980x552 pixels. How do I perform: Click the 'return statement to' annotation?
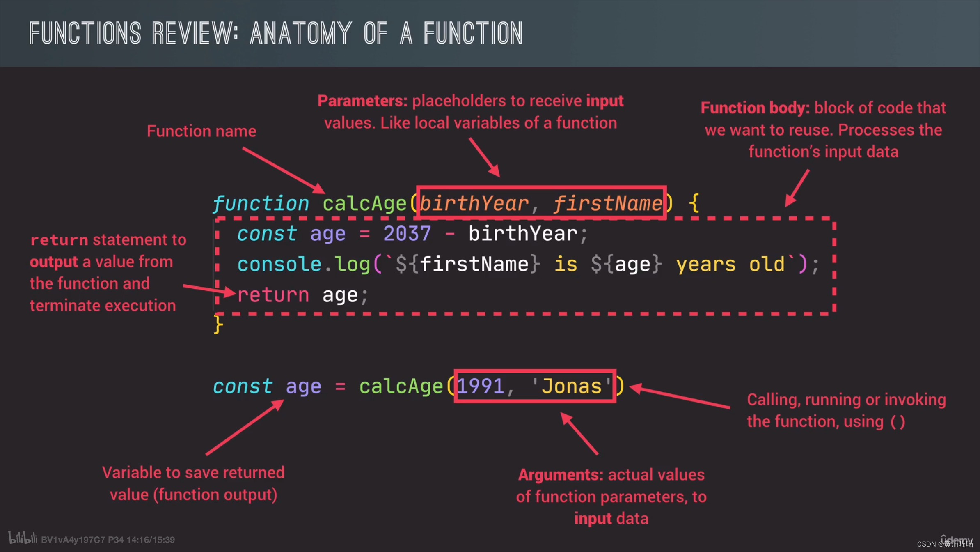(x=108, y=239)
